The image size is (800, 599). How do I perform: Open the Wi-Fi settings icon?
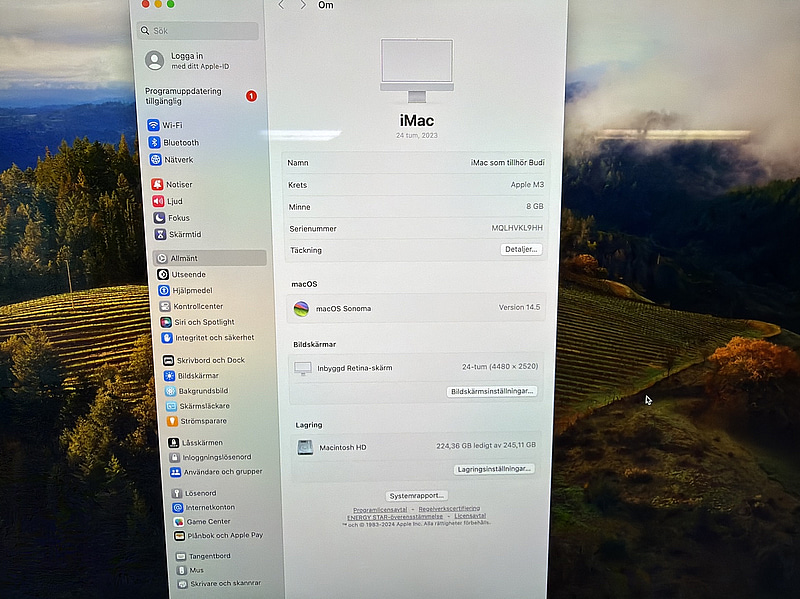coord(154,125)
